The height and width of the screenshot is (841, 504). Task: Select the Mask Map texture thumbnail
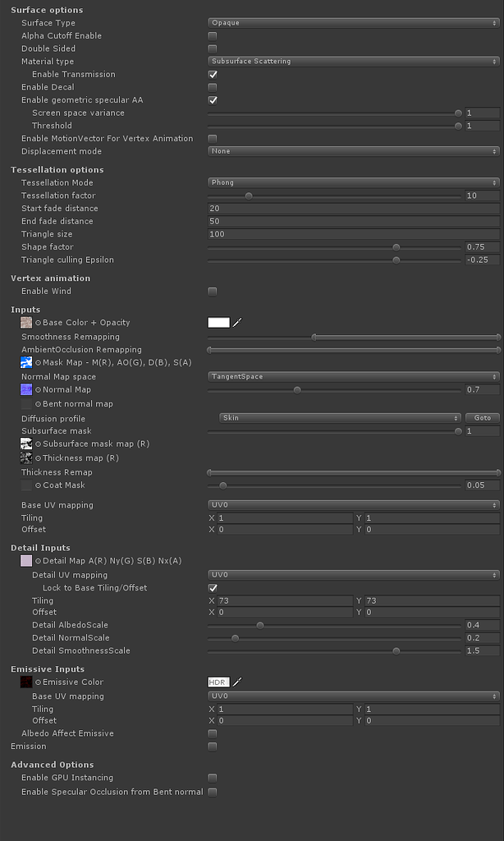point(26,362)
